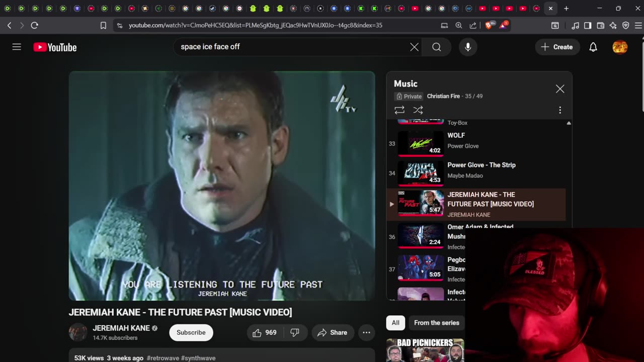Open a new browser tab with plus

tap(566, 9)
